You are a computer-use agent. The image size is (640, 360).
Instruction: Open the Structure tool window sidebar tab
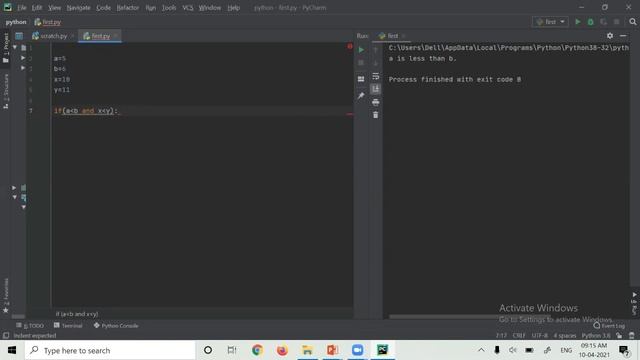[6, 91]
